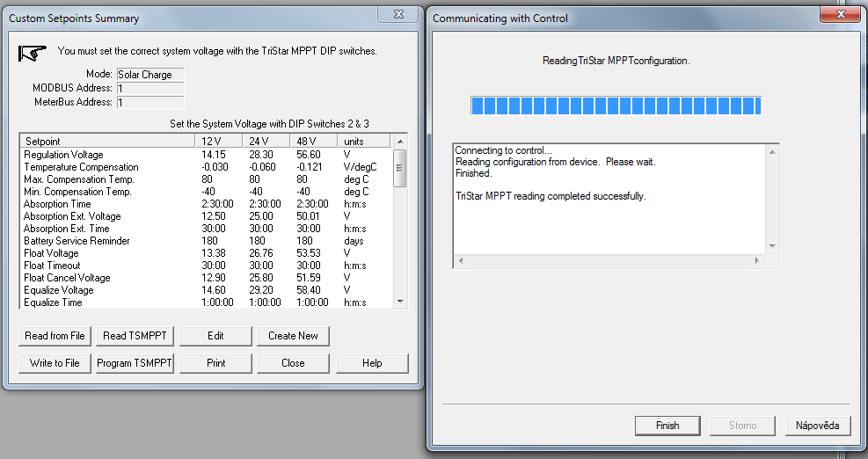Close the Custom Setpoints Summary window

398,15
